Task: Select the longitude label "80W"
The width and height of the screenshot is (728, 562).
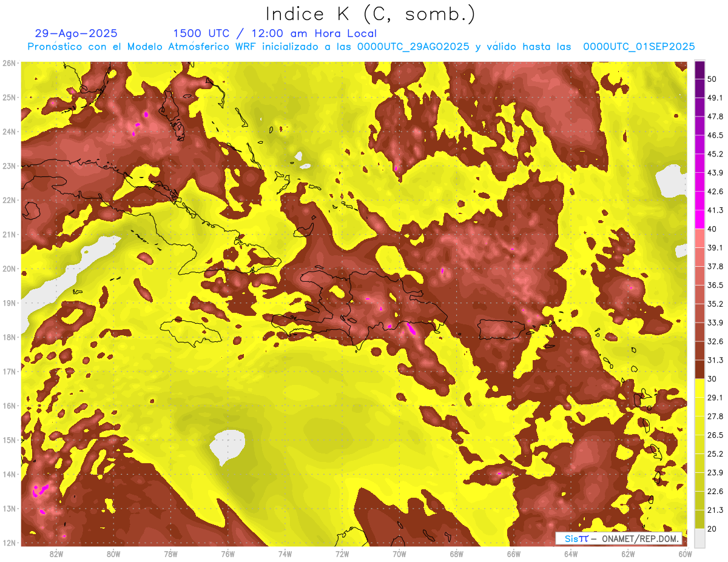Action: coord(113,554)
